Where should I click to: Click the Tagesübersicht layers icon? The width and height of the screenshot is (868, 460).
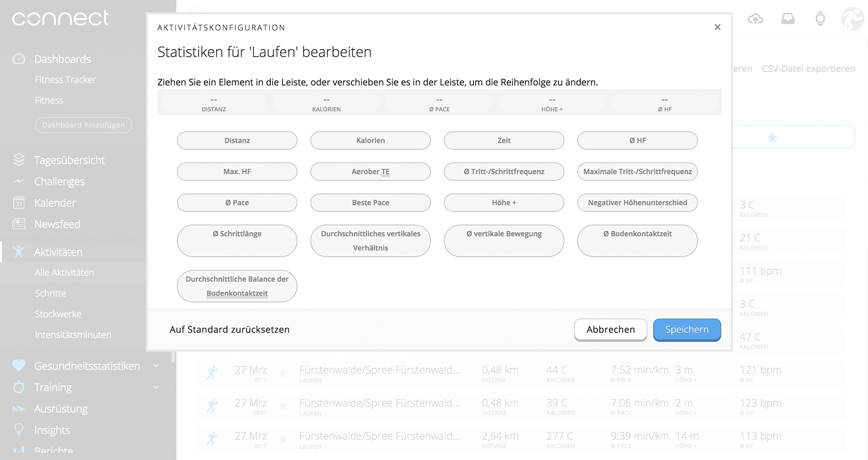(x=19, y=160)
